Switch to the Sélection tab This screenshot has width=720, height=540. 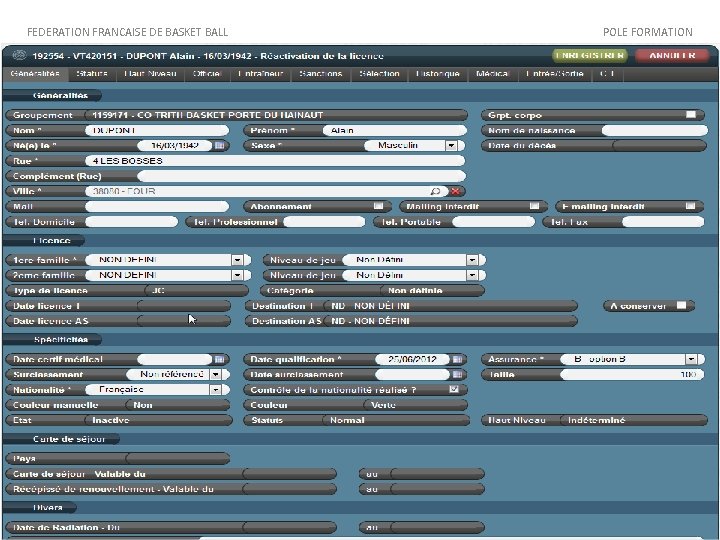point(379,73)
